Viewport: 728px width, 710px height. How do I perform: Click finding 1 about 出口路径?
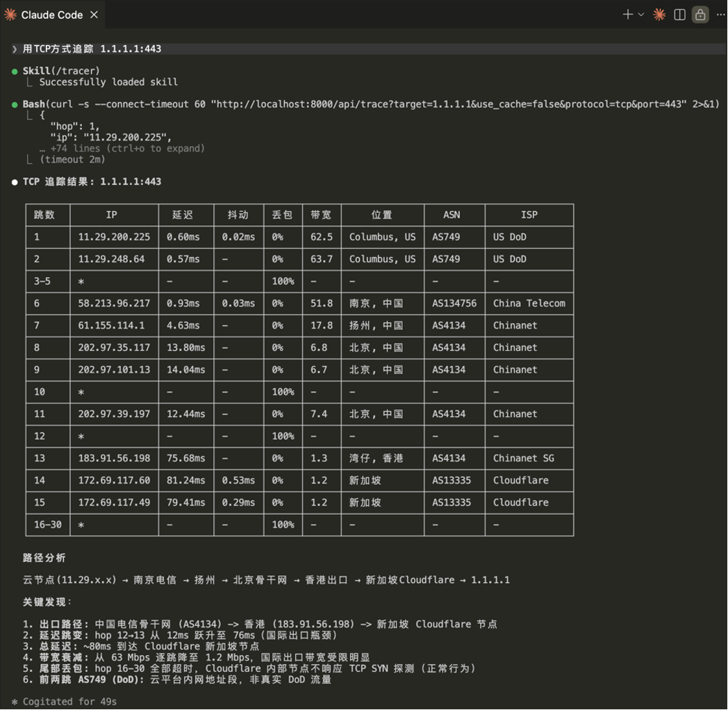260,625
